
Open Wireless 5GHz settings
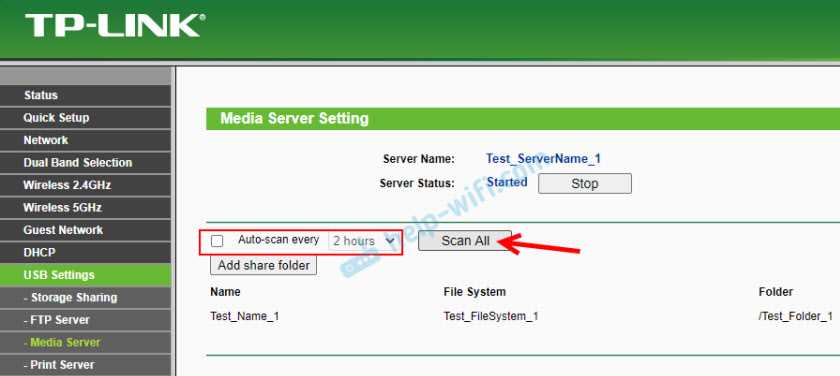tap(86, 208)
